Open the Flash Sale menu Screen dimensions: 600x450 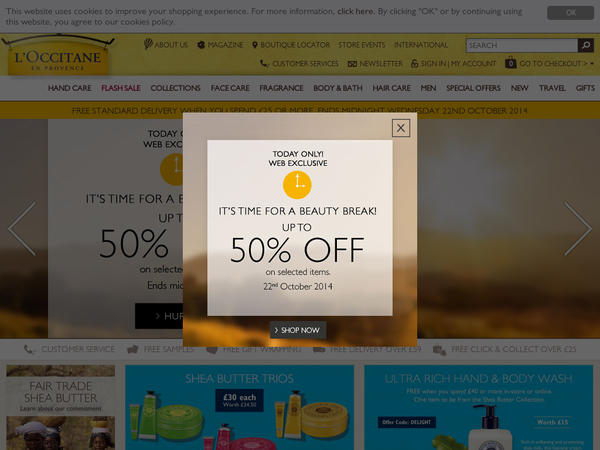(x=121, y=88)
